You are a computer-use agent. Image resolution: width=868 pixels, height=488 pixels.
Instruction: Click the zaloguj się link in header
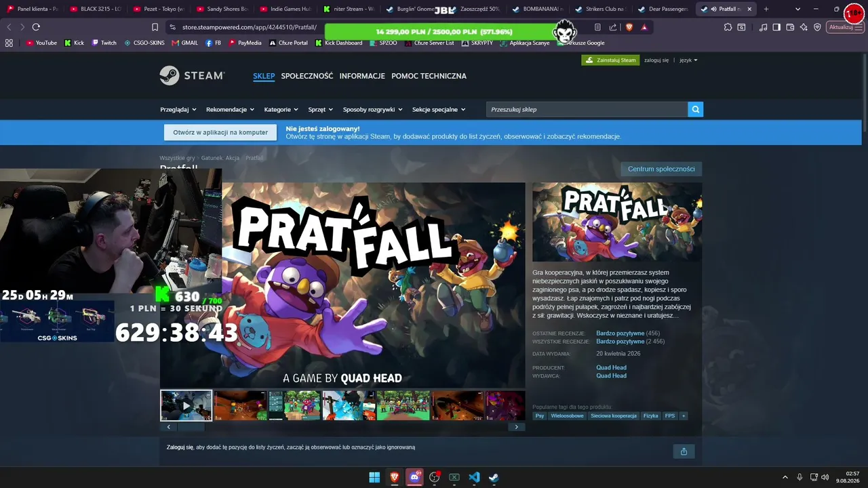point(656,60)
